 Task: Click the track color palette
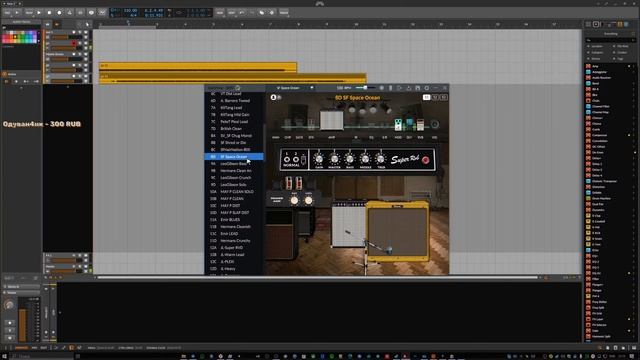20,38
